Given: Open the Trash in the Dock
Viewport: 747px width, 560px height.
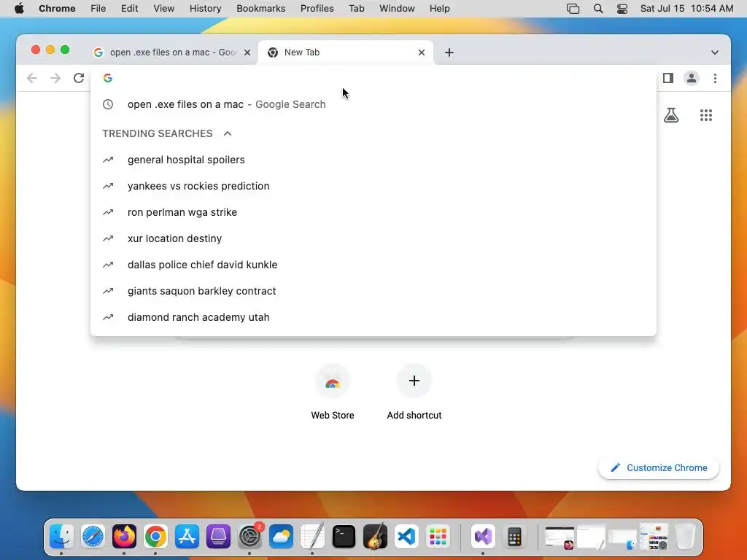Looking at the screenshot, I should [685, 537].
